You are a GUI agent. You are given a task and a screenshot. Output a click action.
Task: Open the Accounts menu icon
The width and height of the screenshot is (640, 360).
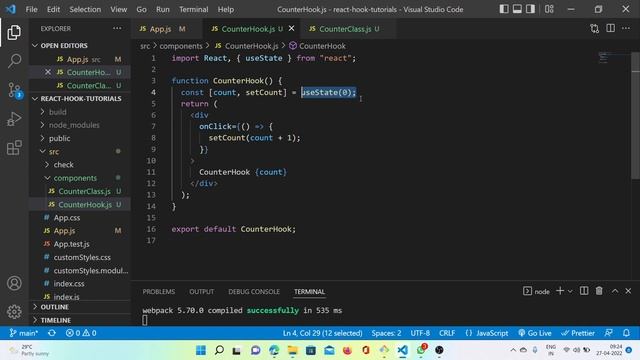pos(14,283)
